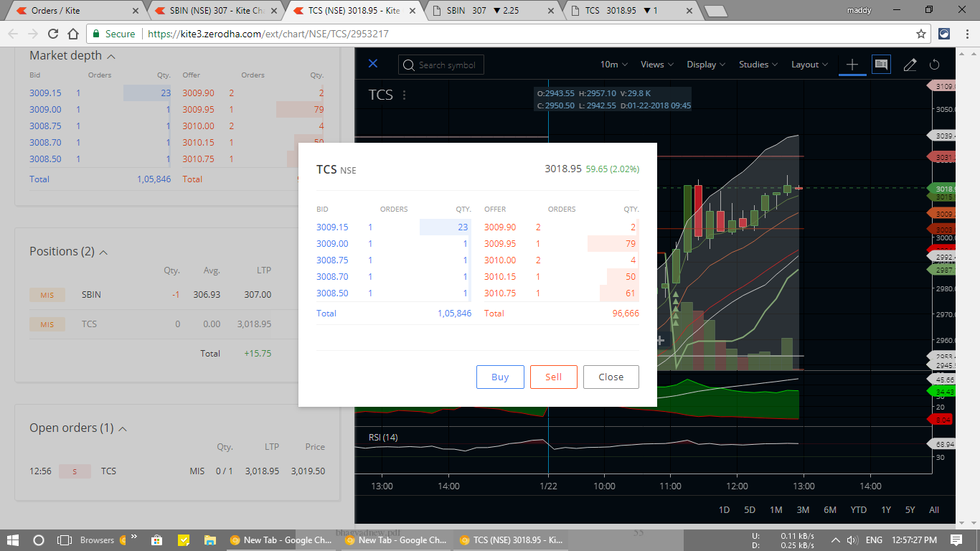Select the pencil drawing tool icon
This screenshot has height=551, width=980.
[x=910, y=65]
